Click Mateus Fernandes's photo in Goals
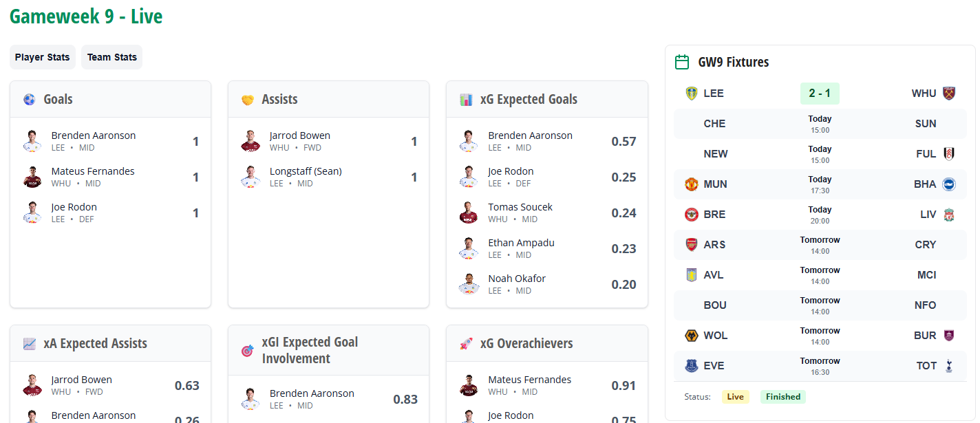 (32, 177)
